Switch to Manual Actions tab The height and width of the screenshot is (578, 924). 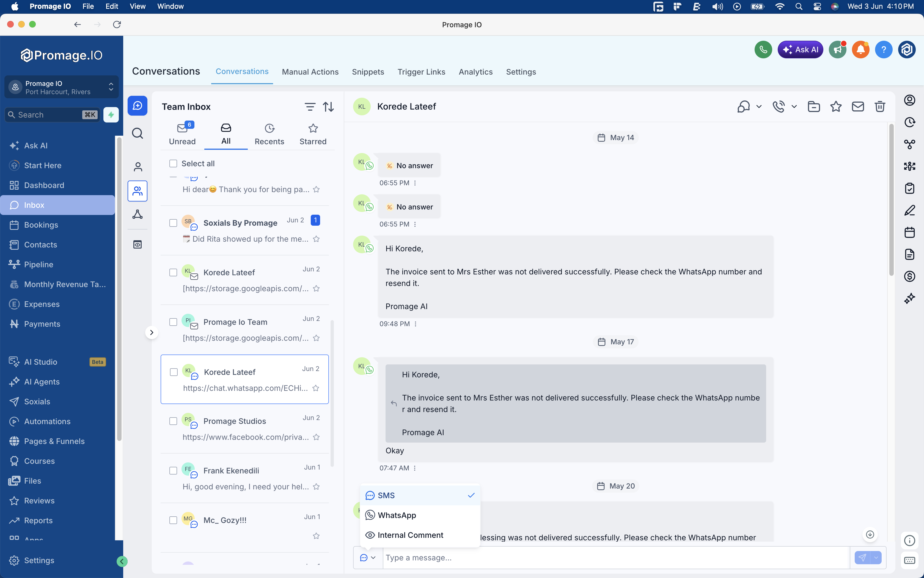point(310,72)
